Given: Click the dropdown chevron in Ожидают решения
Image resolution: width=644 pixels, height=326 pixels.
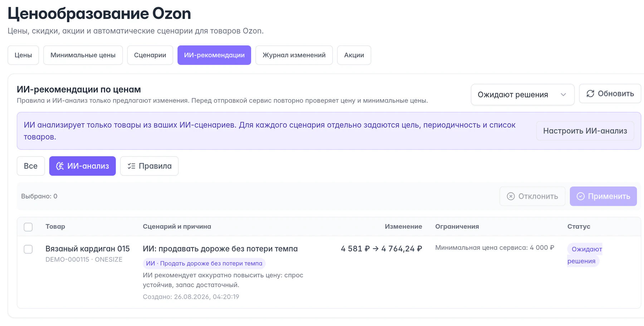Looking at the screenshot, I should click(563, 95).
